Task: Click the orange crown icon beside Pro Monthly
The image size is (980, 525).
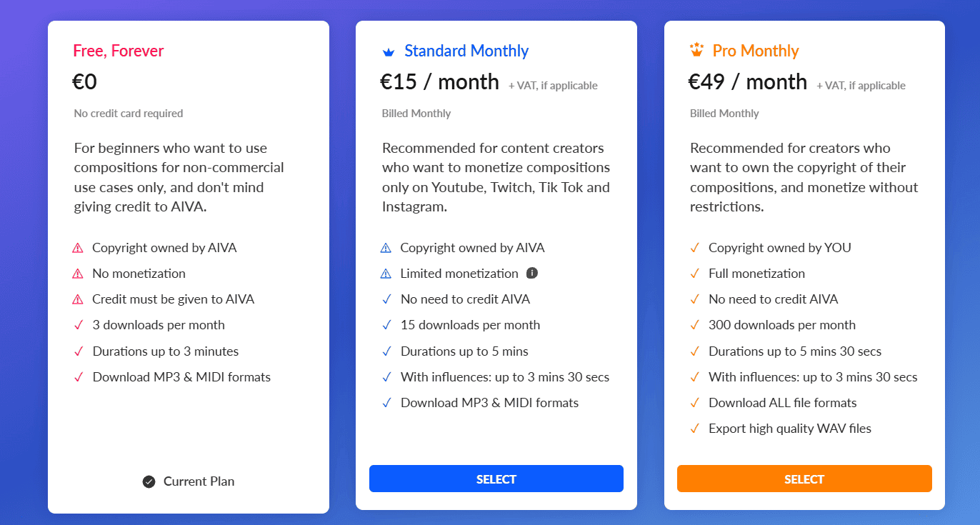Action: pos(696,50)
